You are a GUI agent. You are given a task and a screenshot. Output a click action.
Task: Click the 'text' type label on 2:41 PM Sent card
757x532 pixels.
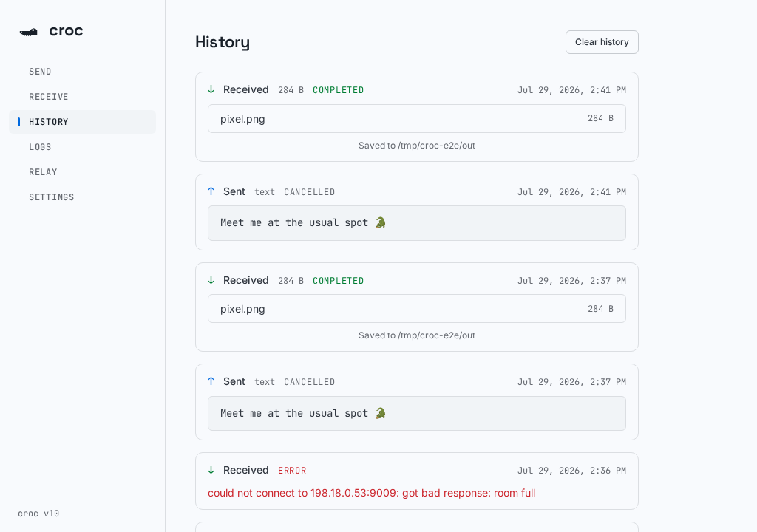[265, 191]
